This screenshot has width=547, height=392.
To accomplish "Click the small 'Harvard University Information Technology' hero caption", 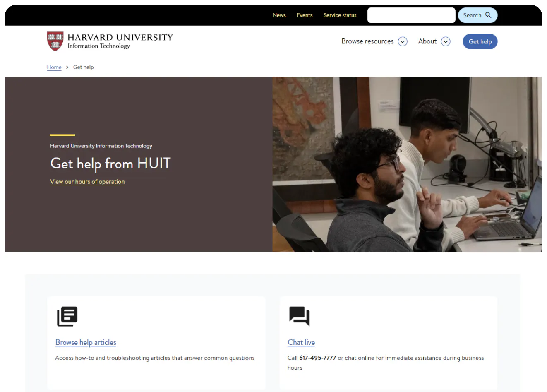I will (101, 146).
